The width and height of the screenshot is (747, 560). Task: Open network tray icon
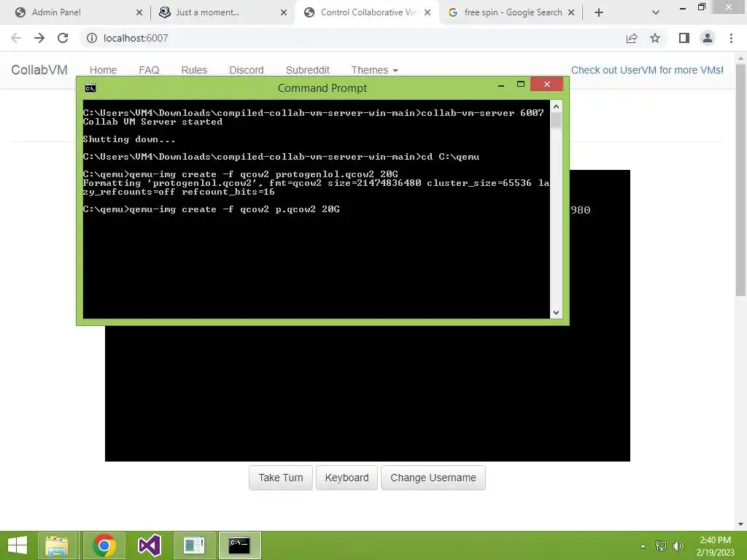(x=661, y=545)
